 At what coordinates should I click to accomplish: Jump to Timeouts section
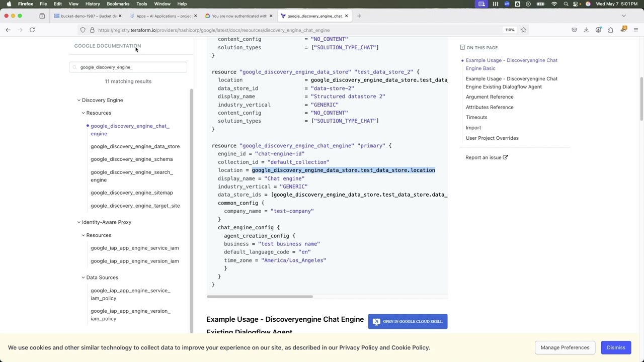(x=476, y=118)
